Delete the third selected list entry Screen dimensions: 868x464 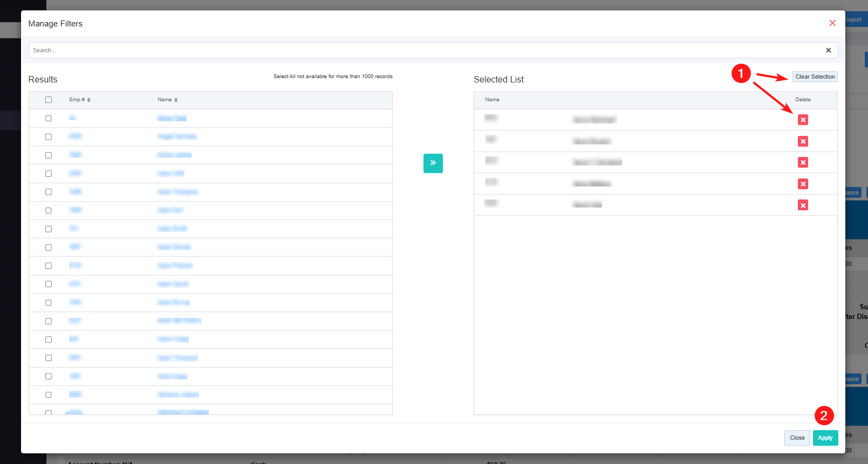(x=803, y=162)
